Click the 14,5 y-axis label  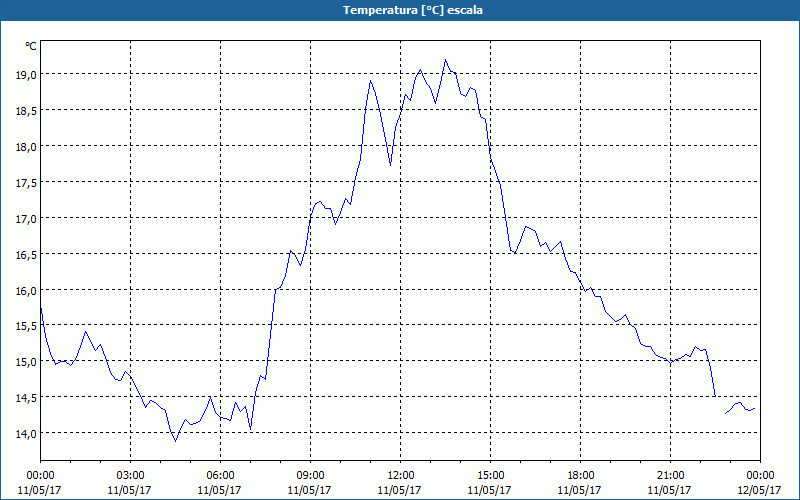click(27, 397)
